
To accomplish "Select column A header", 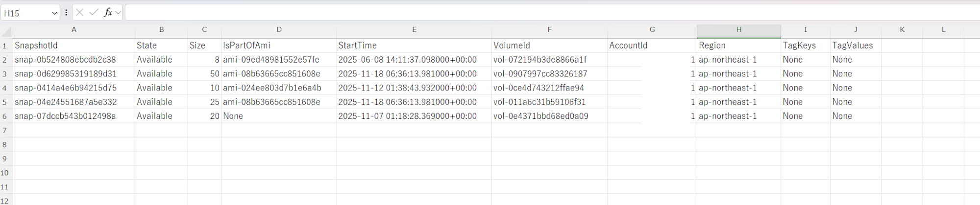I will pyautogui.click(x=73, y=30).
